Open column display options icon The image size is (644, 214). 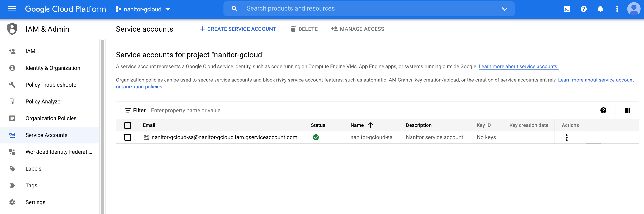point(627,111)
